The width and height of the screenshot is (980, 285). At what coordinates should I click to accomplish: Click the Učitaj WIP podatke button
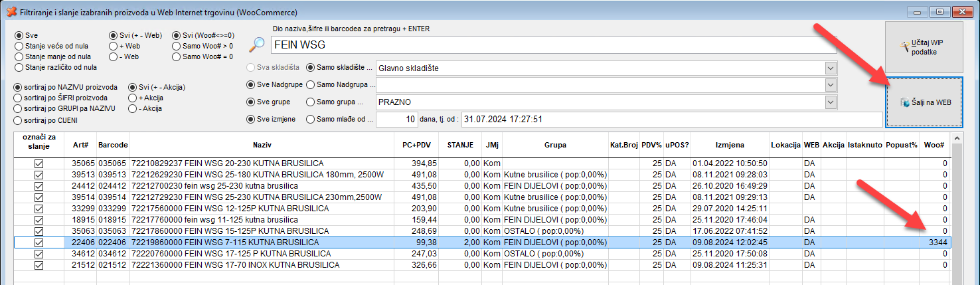(924, 47)
